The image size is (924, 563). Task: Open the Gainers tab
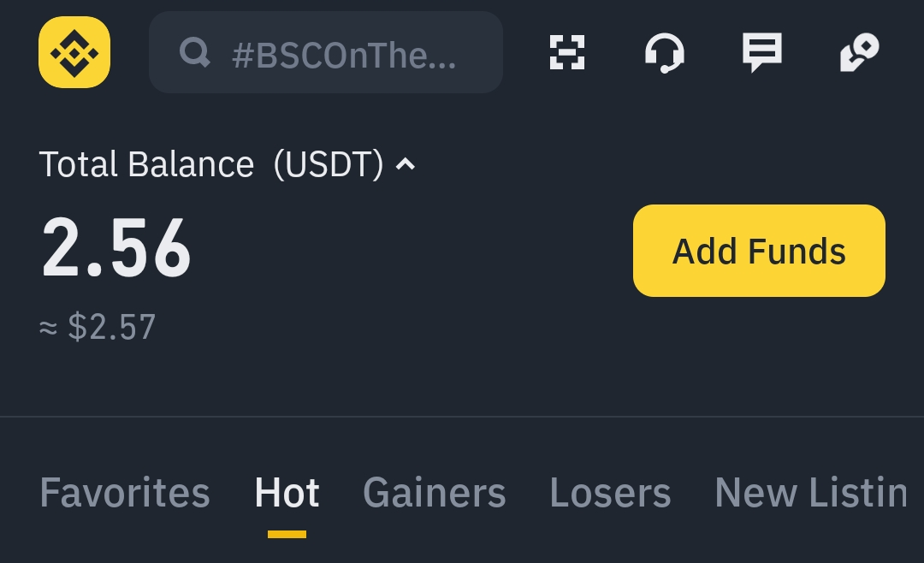434,493
